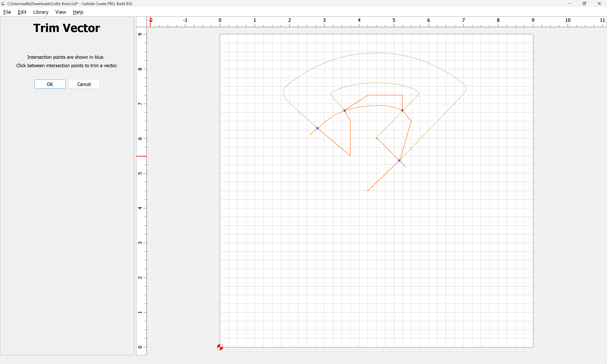Click the horizontal orange segment at polygon top
The width and height of the screenshot is (607, 364).
click(385, 95)
